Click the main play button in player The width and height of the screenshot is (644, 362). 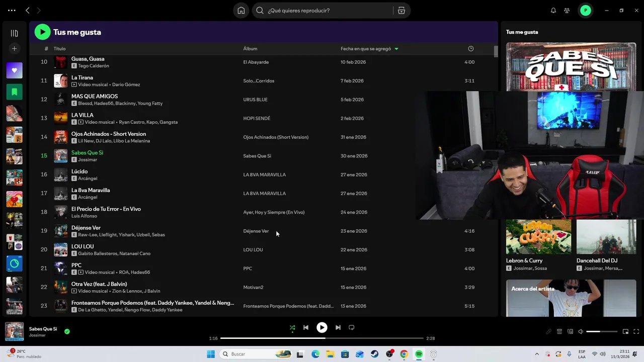[x=321, y=327]
